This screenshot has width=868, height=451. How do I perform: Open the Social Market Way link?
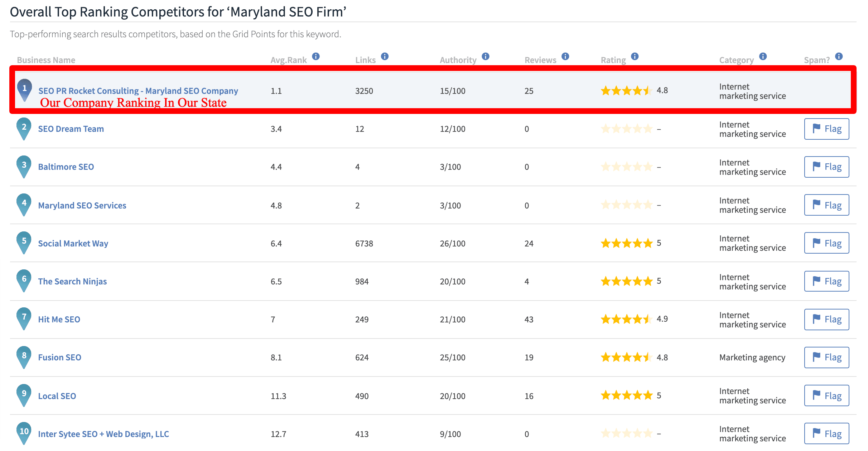(x=73, y=244)
